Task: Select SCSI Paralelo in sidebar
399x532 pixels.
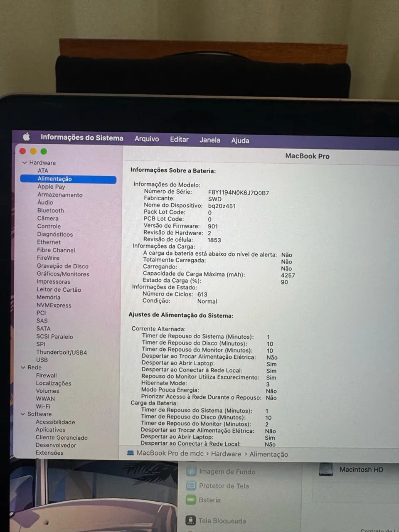Action: (x=54, y=336)
